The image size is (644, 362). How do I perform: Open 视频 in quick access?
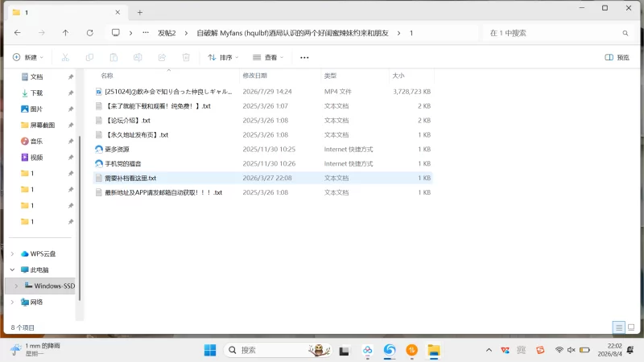tap(36, 157)
